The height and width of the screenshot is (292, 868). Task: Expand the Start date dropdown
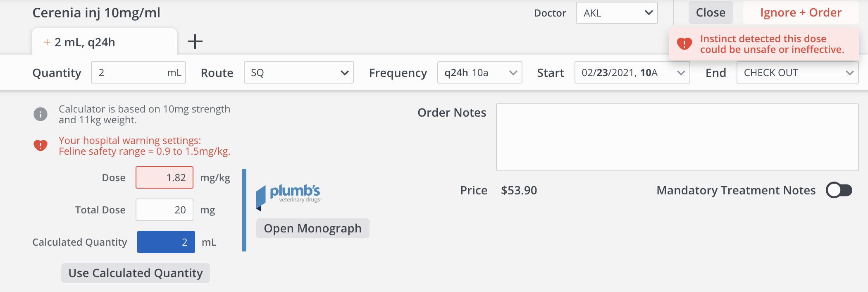point(632,73)
